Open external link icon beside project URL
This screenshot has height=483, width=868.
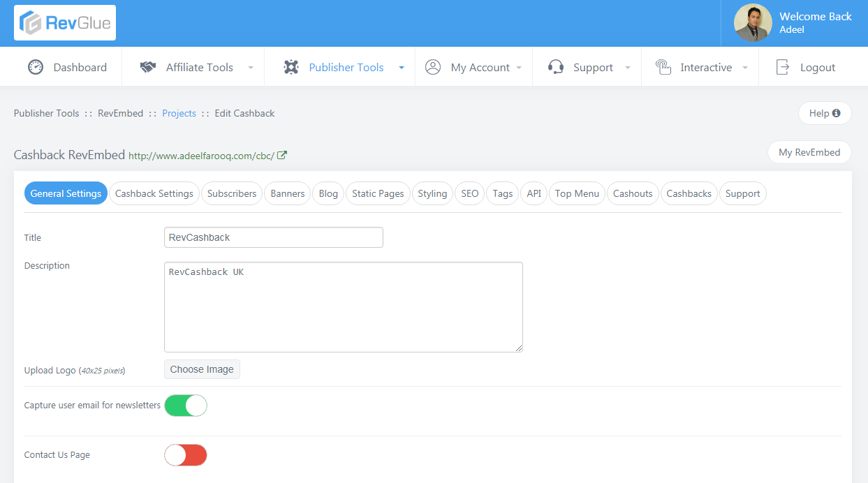[x=282, y=155]
